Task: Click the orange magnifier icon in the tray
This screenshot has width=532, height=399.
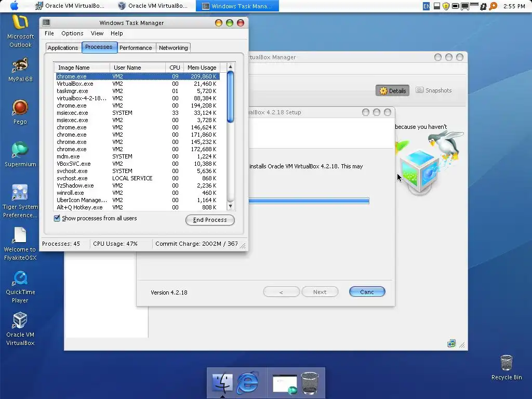Action: [x=494, y=6]
